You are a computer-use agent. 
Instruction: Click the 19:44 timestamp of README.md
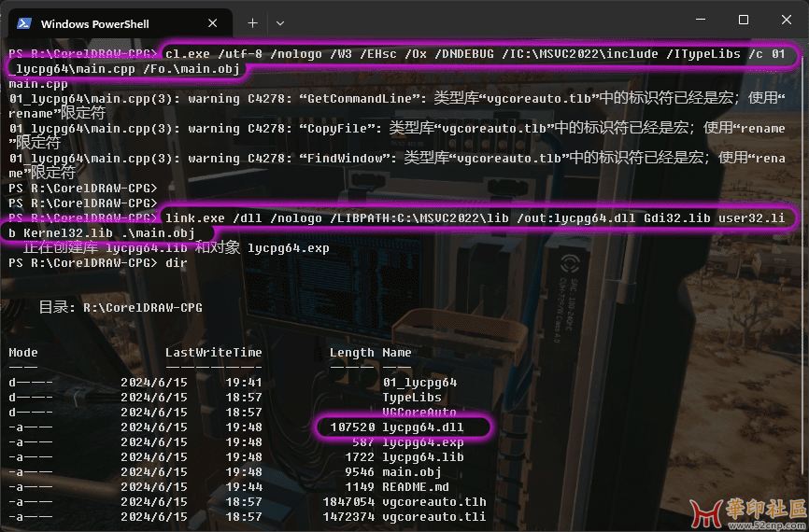(244, 487)
